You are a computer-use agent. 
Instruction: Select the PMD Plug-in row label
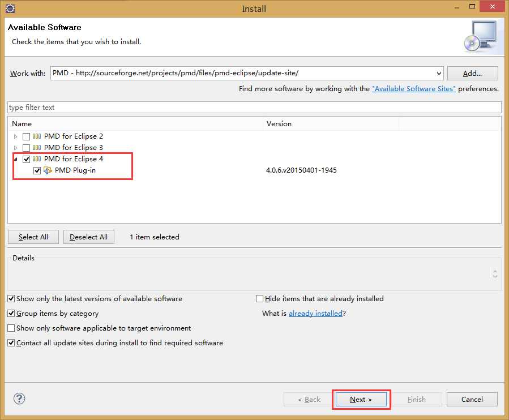click(75, 170)
